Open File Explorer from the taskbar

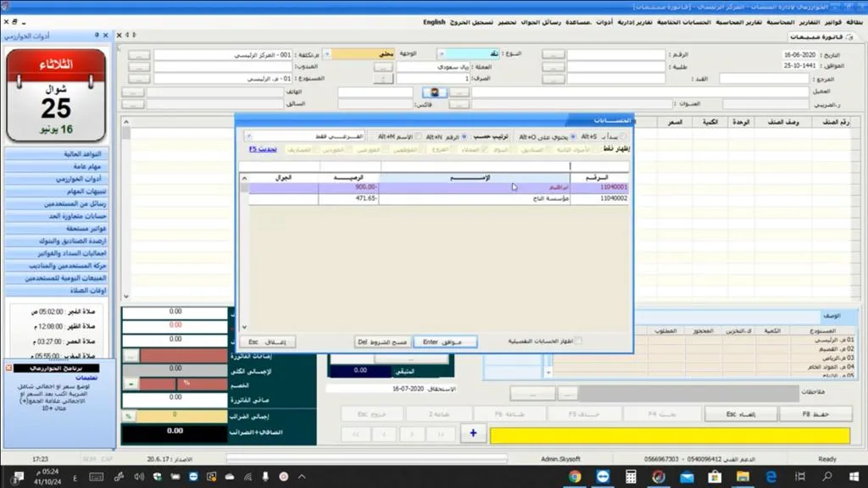click(743, 476)
